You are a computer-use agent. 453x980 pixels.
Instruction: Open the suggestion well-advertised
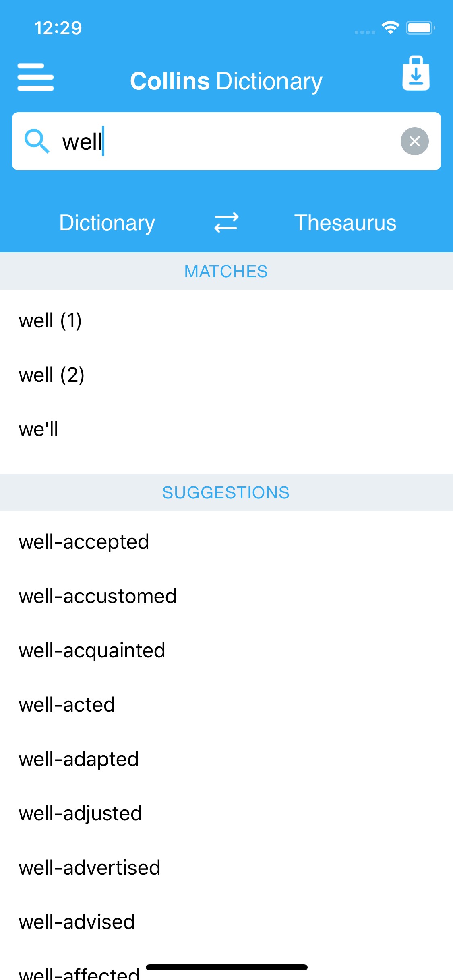pos(89,868)
